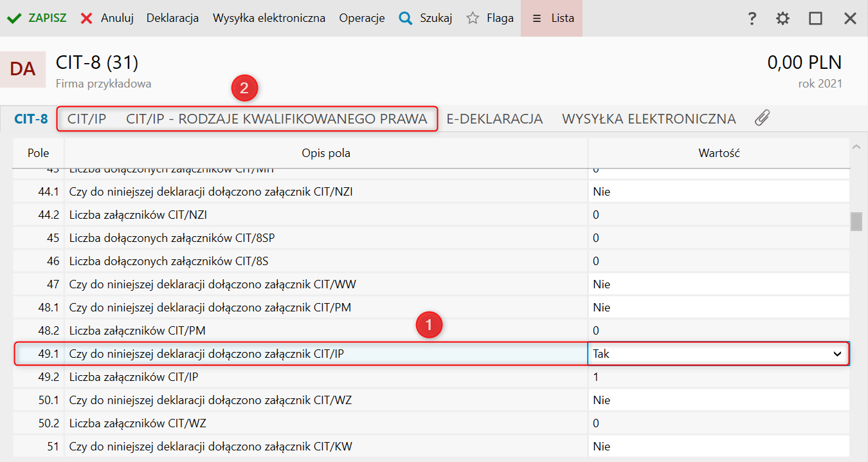Click value 0 for field 46 CIT/8S
The width and height of the screenshot is (868, 462).
(719, 261)
